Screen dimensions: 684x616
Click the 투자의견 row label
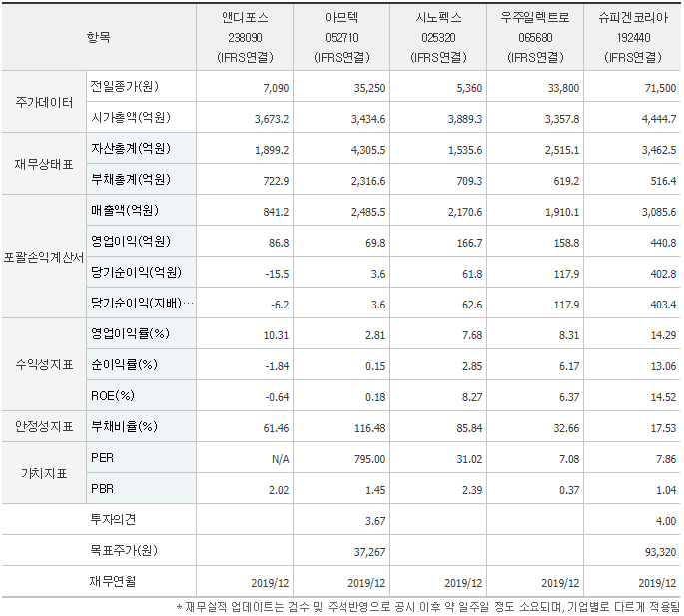pyautogui.click(x=113, y=519)
